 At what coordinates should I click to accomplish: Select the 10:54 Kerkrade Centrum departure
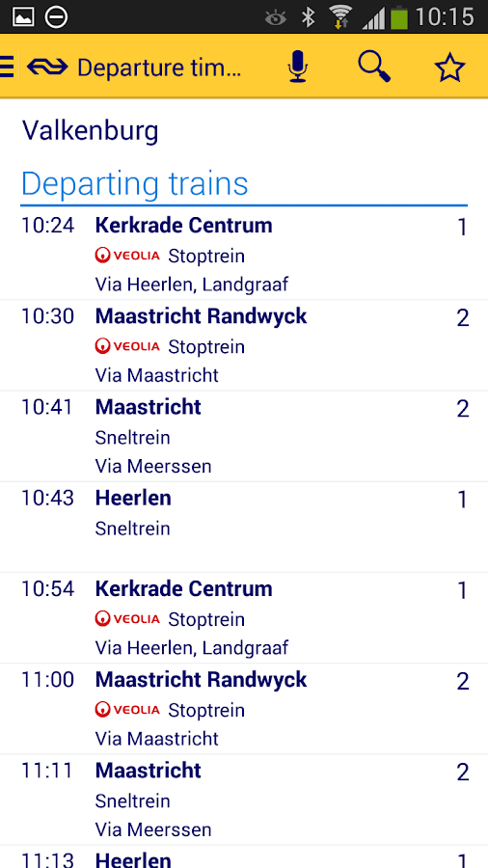(x=244, y=618)
